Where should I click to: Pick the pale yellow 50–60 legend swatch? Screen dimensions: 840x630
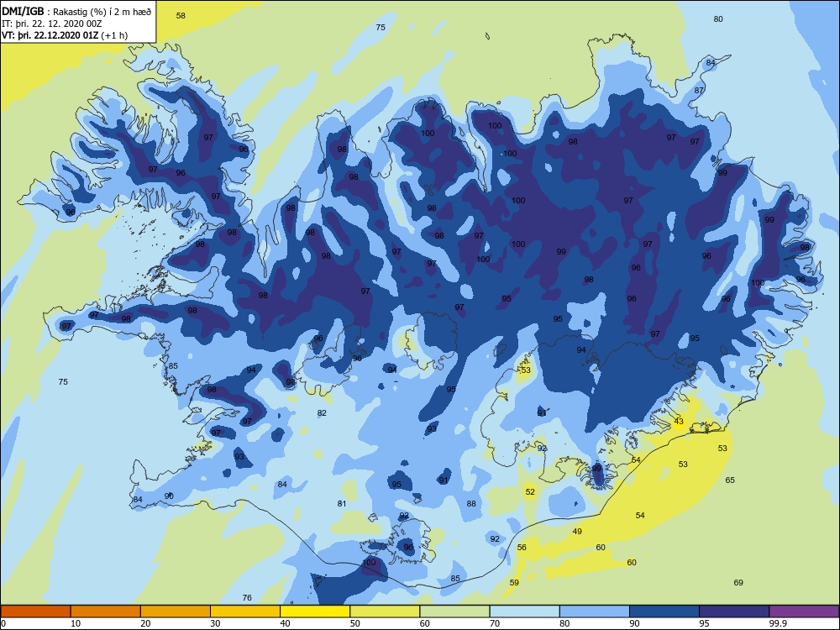coord(385,612)
